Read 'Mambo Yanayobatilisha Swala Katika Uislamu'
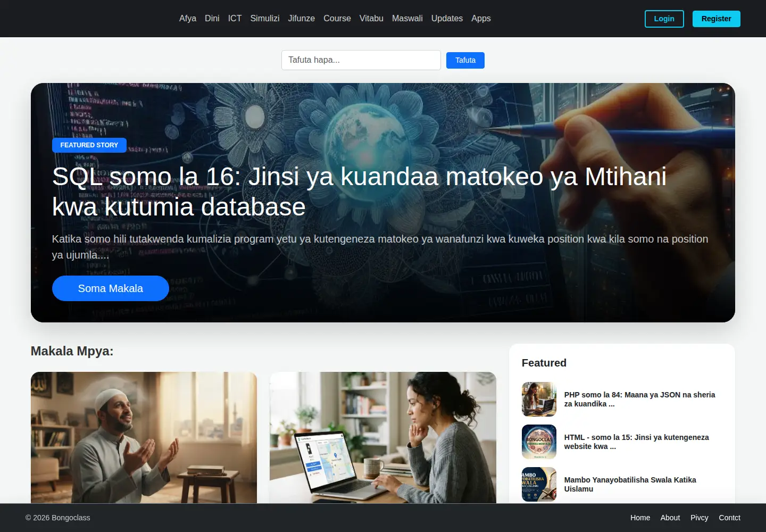The image size is (766, 532). (x=630, y=484)
